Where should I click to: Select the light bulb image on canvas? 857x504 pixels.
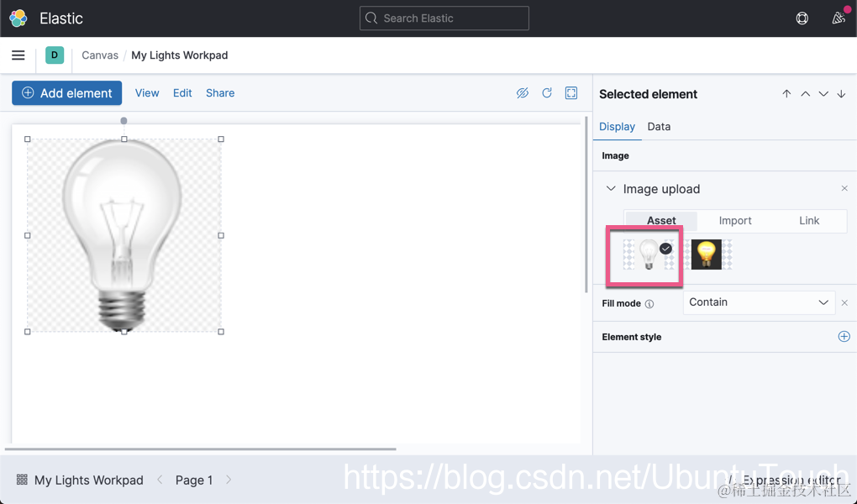[x=124, y=235]
